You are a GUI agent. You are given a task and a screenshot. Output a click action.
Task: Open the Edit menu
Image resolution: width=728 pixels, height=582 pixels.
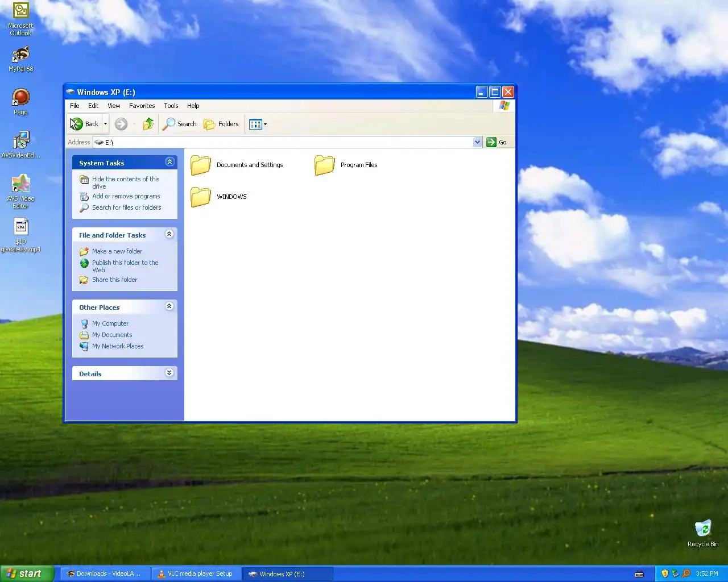pyautogui.click(x=93, y=106)
